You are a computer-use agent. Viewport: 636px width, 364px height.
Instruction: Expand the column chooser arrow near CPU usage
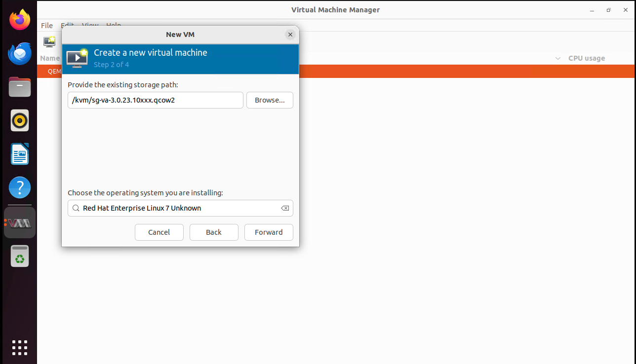558,58
